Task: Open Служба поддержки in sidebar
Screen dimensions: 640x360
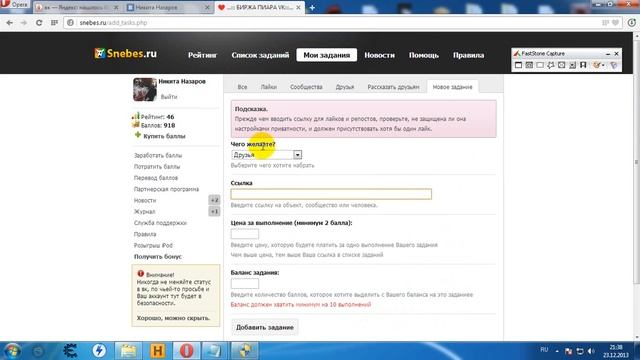Action: 160,223
